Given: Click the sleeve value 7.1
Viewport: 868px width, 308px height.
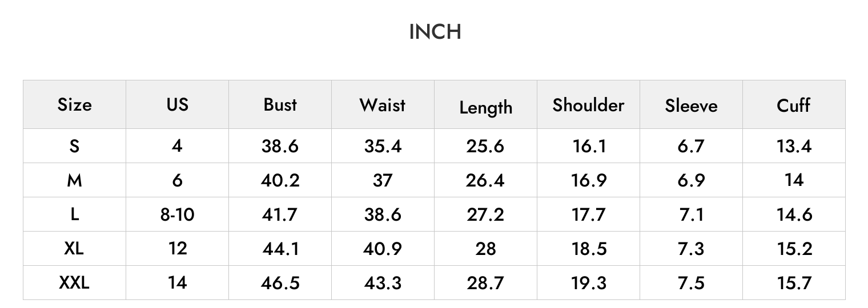Looking at the screenshot, I should [691, 214].
